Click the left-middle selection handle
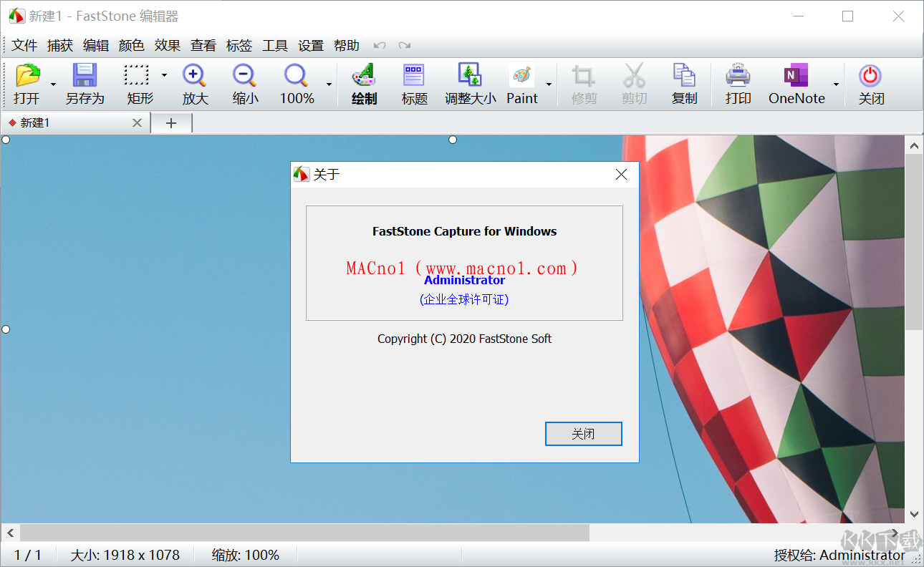924x567 pixels. pyautogui.click(x=6, y=329)
